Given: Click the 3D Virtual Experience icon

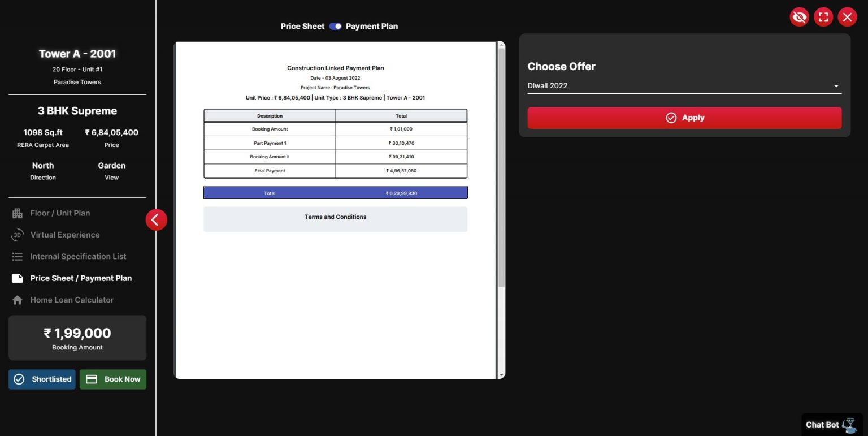Looking at the screenshot, I should 18,235.
